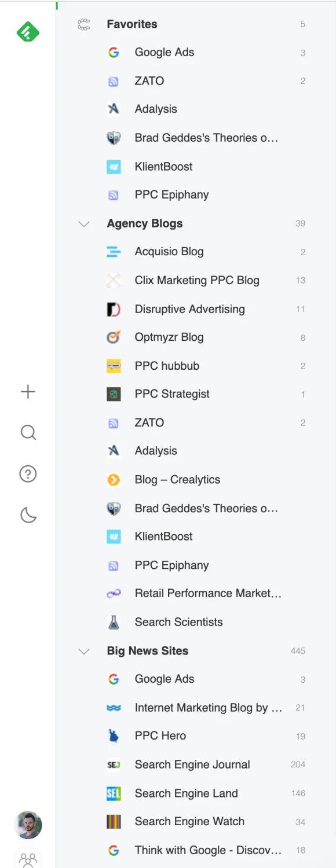Collapse the Big News Sites chevron
This screenshot has height=868, width=336.
coord(84,652)
